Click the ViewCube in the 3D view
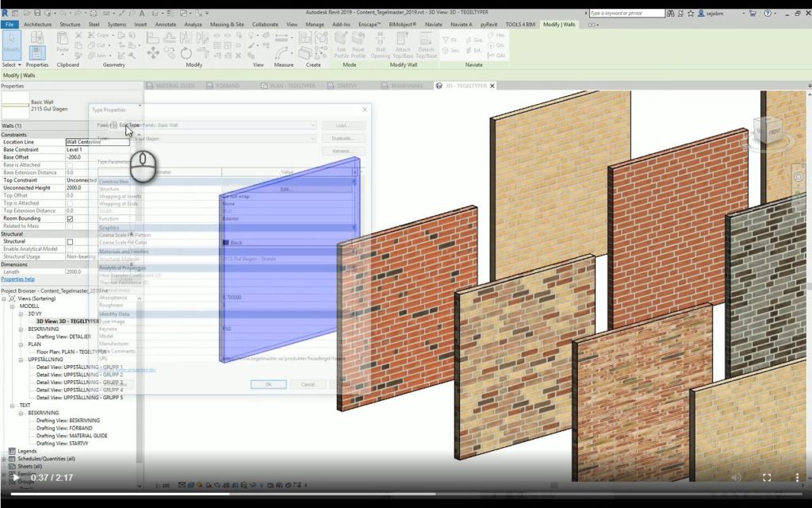This screenshot has height=508, width=812. click(768, 130)
